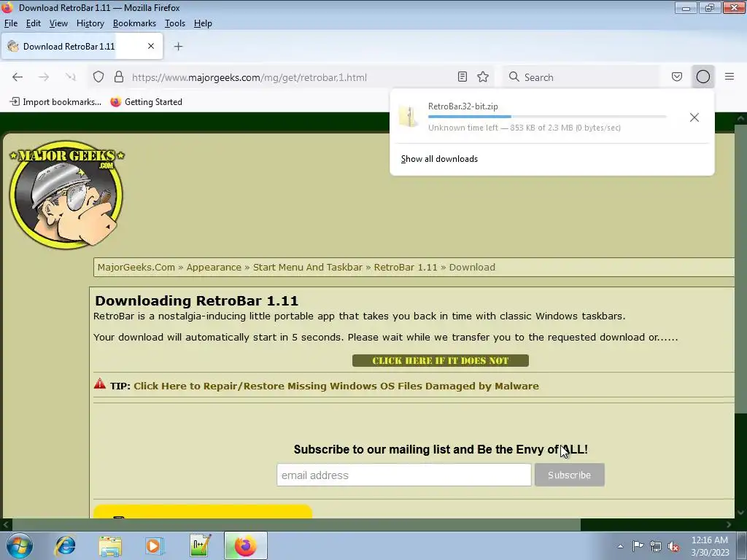The image size is (747, 560).
Task: Click the red warning triangle icon
Action: pyautogui.click(x=99, y=384)
